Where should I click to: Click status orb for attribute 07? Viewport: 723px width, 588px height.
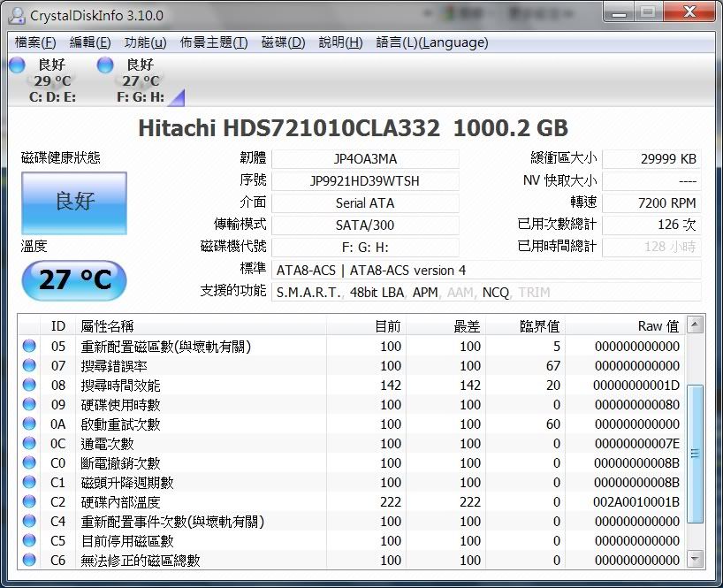29,365
